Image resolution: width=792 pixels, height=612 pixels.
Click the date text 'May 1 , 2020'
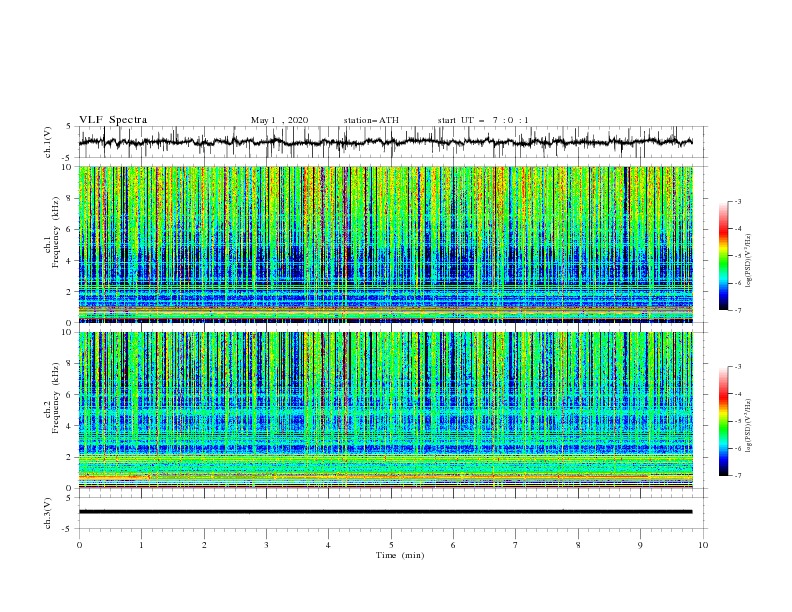(279, 120)
